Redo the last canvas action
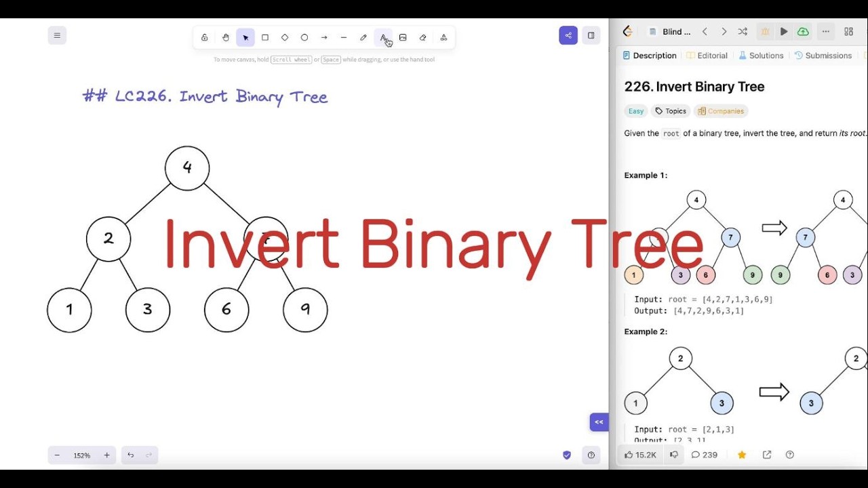 tap(149, 455)
